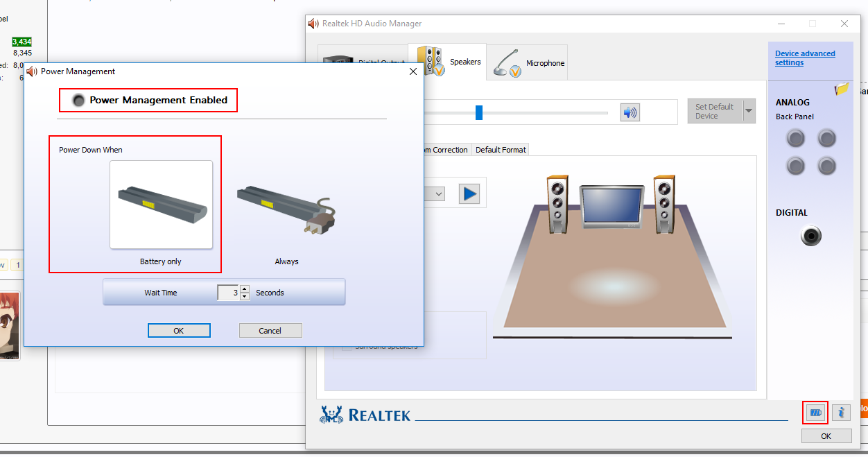Minimize the Realtek HD Audio Manager window
Screen dimensions: 868x457
click(780, 24)
